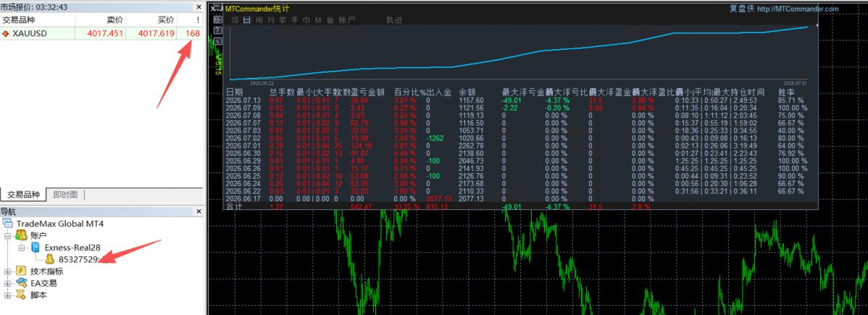This screenshot has width=868, height=315.
Task: Click balance value 2262.78
Action: [x=471, y=146]
